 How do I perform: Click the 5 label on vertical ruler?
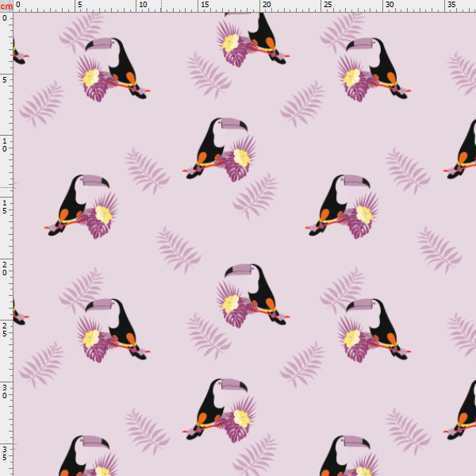(5, 80)
